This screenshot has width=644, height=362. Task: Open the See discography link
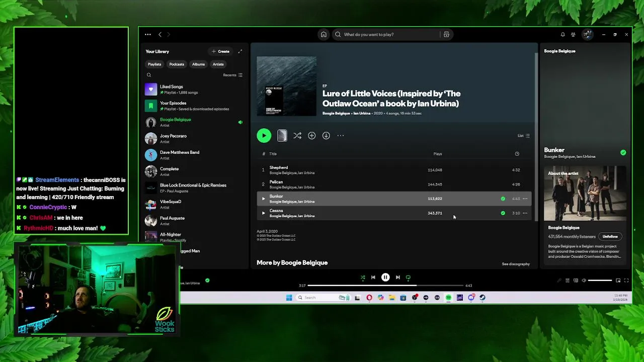click(516, 264)
